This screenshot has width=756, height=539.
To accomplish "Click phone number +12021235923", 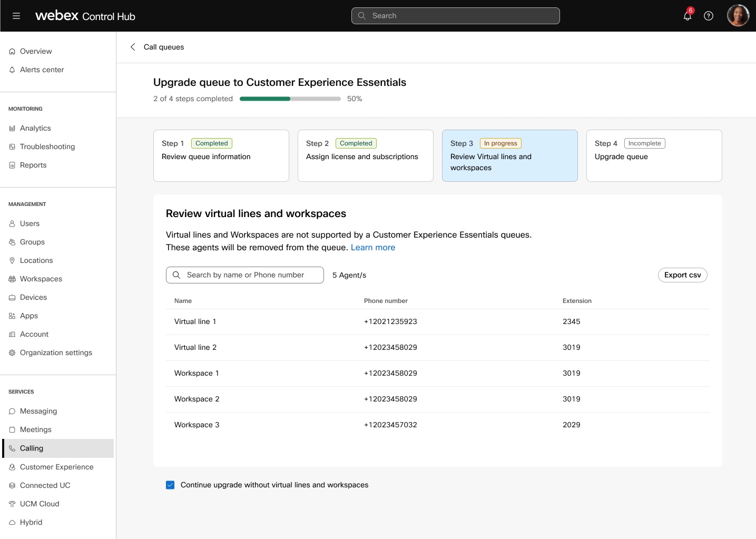I will 390,321.
